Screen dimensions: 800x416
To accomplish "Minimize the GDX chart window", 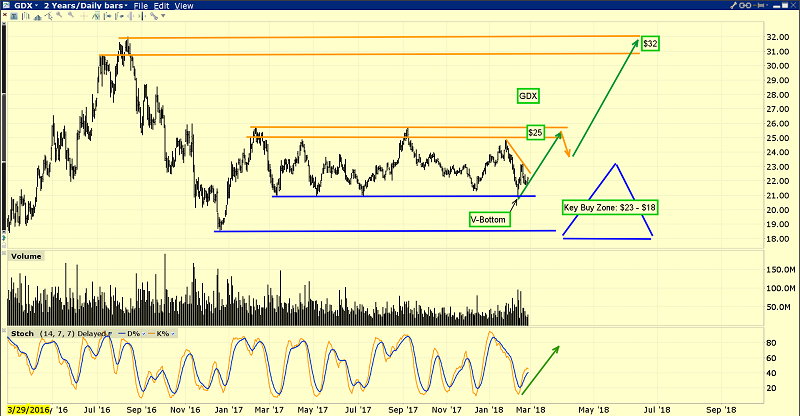I will coord(776,7).
